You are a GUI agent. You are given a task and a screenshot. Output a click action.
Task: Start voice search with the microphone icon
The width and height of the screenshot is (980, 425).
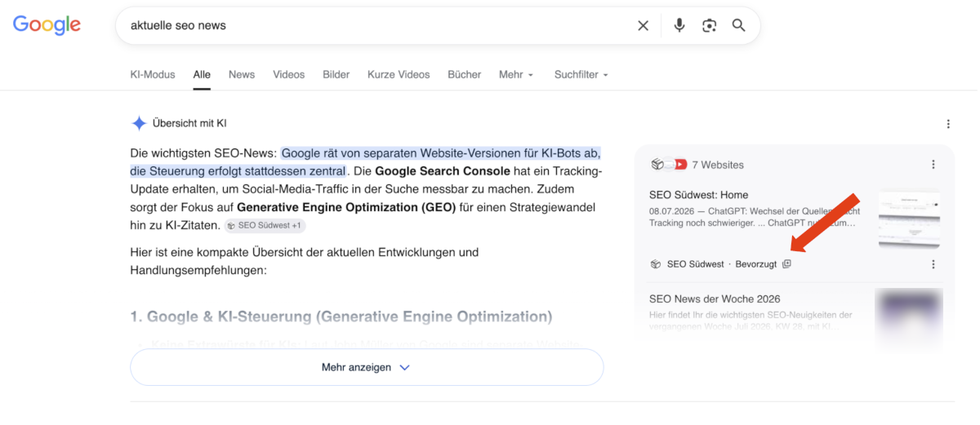click(679, 25)
